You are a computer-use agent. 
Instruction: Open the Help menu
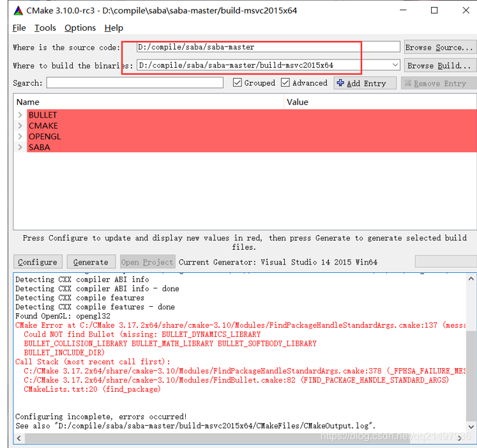click(114, 28)
